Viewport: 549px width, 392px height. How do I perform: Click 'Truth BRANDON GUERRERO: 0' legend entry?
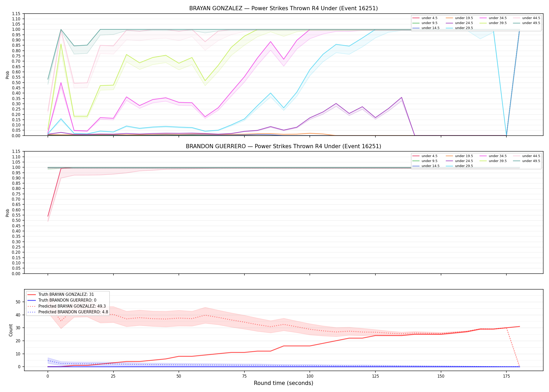click(x=62, y=300)
